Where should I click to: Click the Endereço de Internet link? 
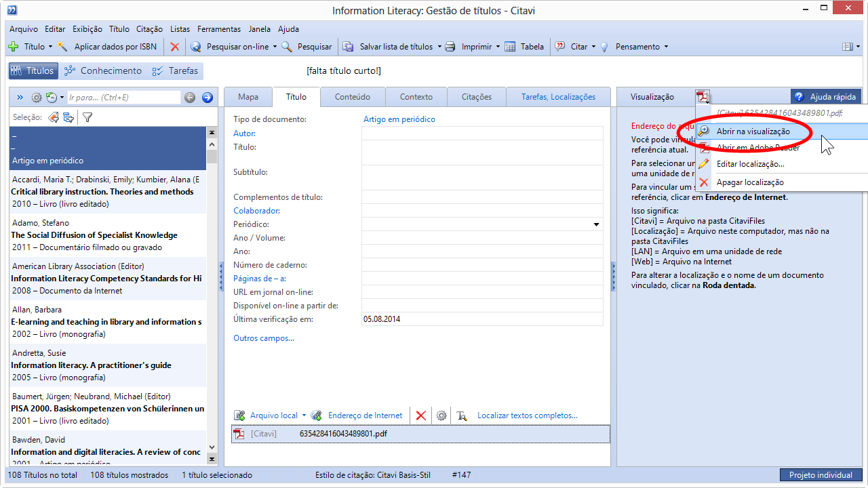tap(365, 415)
